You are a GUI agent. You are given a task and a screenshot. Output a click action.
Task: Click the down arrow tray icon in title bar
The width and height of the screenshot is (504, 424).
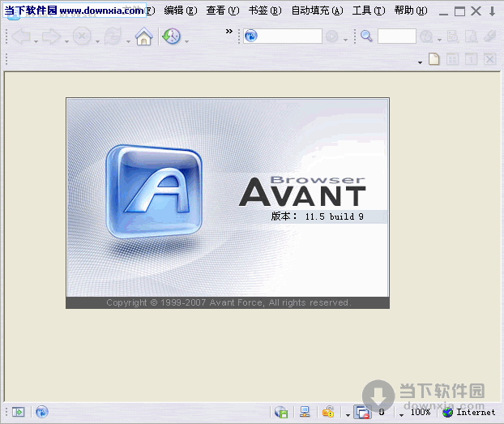click(x=492, y=11)
